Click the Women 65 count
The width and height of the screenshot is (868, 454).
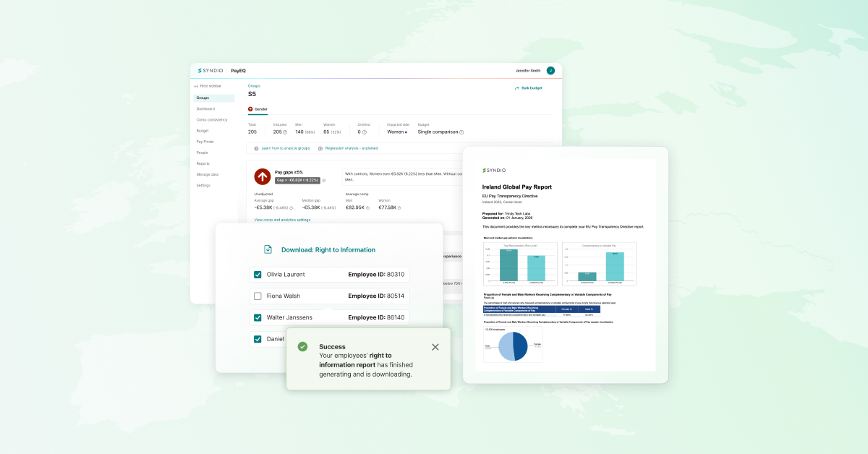pos(326,132)
